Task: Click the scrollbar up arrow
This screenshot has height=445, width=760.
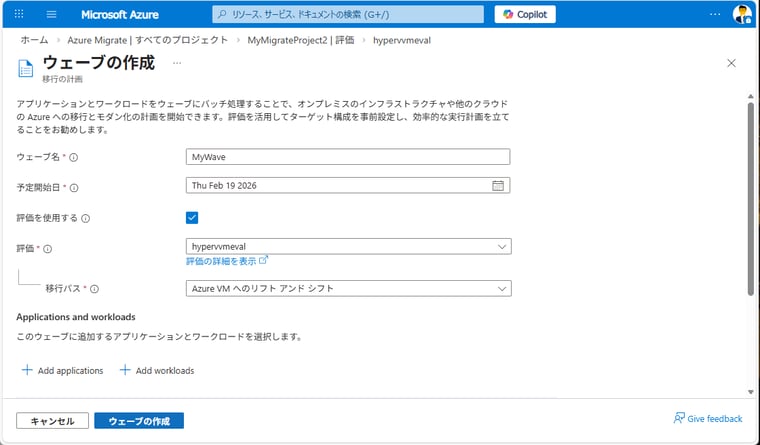Action: 751,96
